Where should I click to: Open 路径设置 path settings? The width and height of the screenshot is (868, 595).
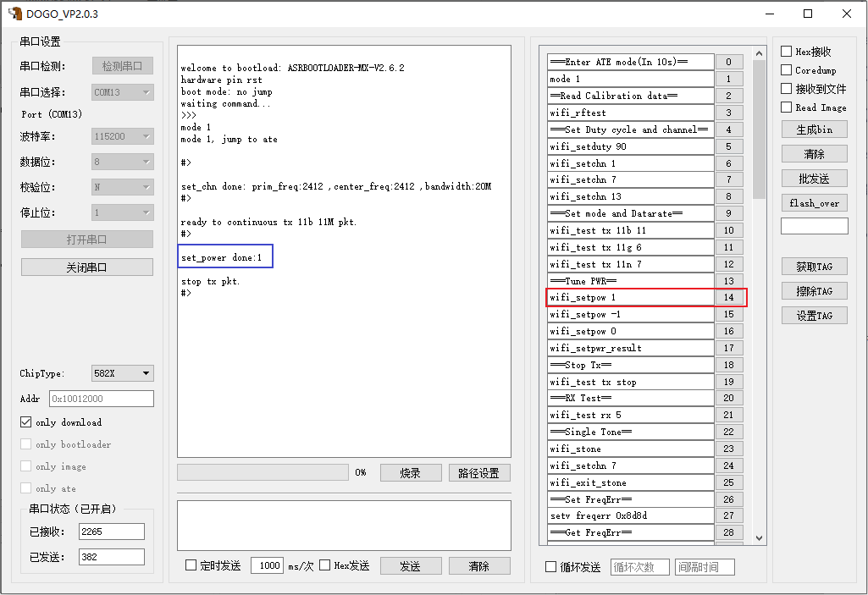point(478,473)
